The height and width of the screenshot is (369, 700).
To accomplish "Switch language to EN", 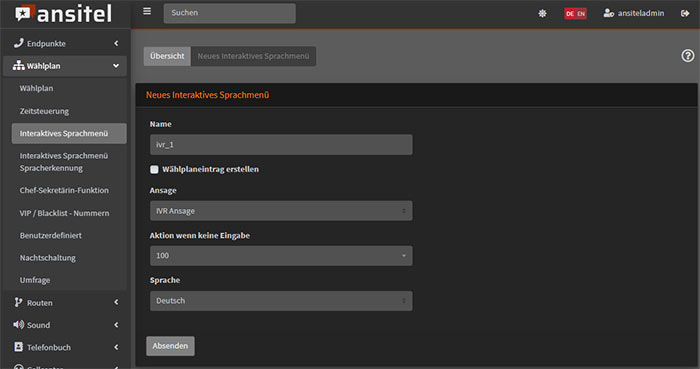I will (581, 14).
